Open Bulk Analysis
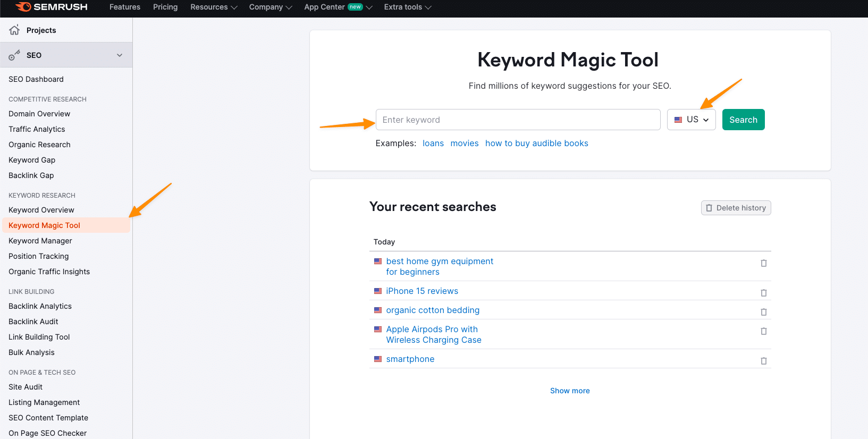This screenshot has width=868, height=439. tap(31, 352)
